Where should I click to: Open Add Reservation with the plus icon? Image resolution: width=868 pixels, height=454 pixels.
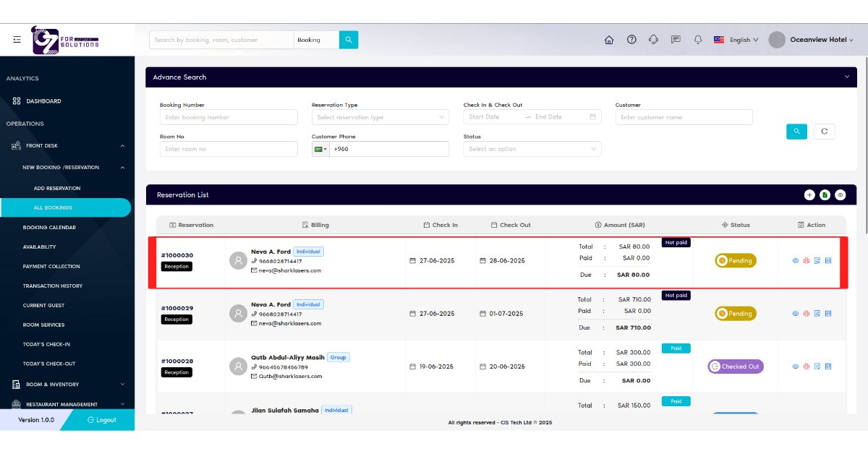(x=809, y=194)
